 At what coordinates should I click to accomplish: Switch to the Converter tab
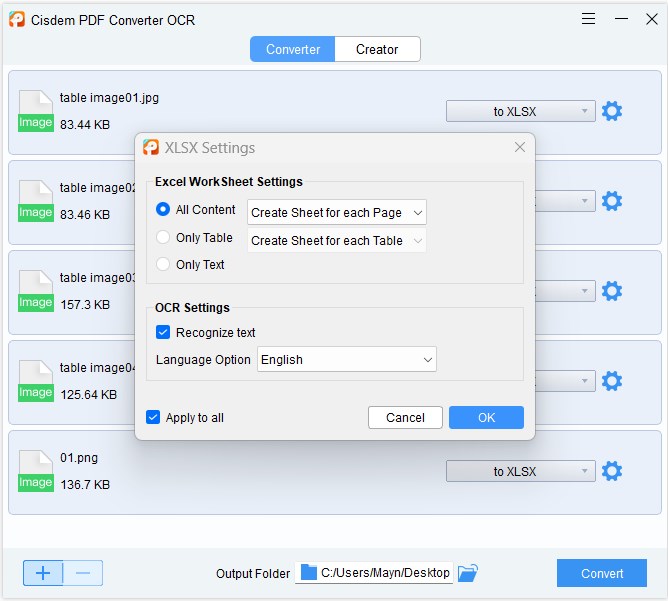pos(293,49)
